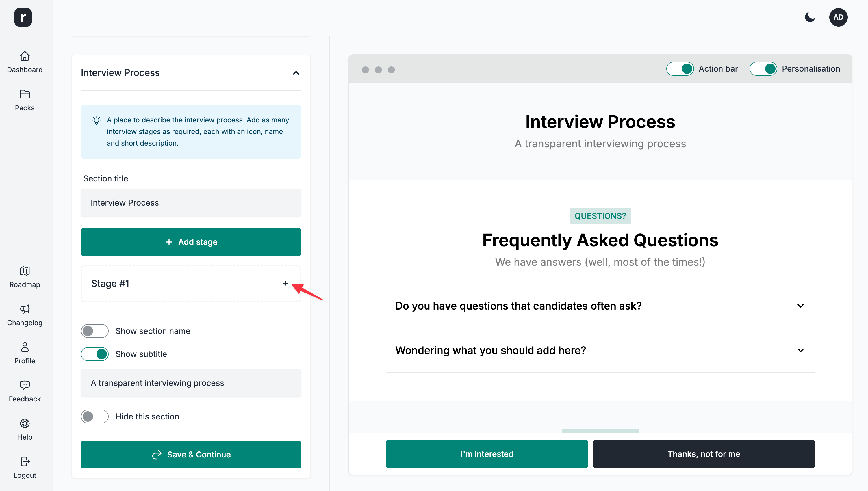
Task: Open the Roadmap page
Action: pos(25,276)
